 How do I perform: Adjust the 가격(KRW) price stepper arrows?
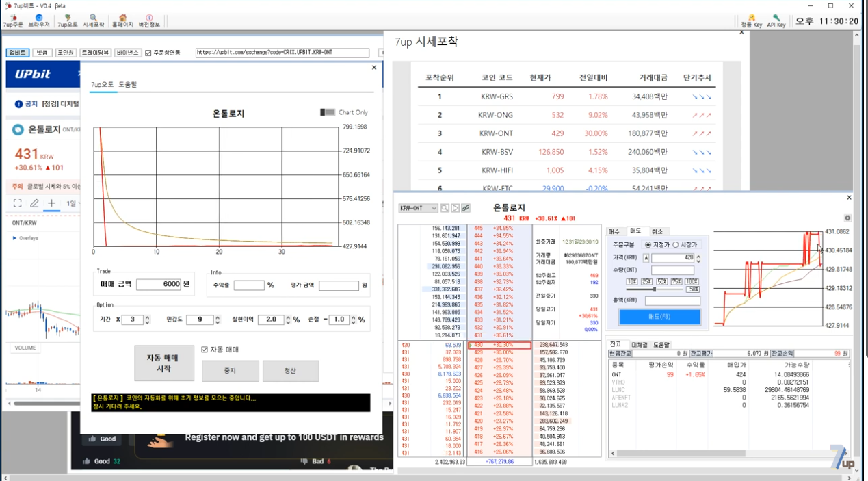pyautogui.click(x=698, y=258)
